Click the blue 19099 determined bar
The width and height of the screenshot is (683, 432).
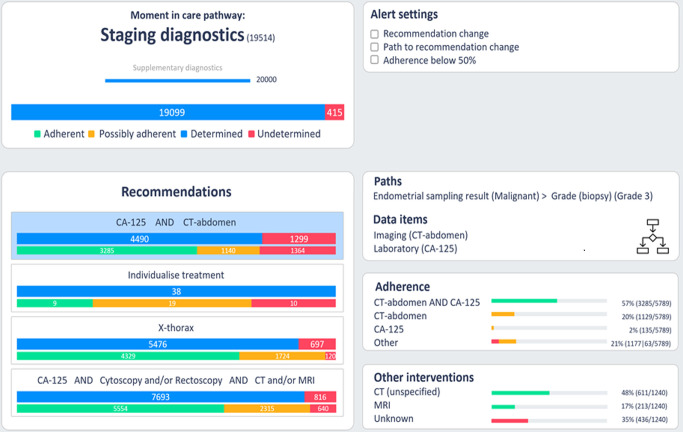coord(168,113)
